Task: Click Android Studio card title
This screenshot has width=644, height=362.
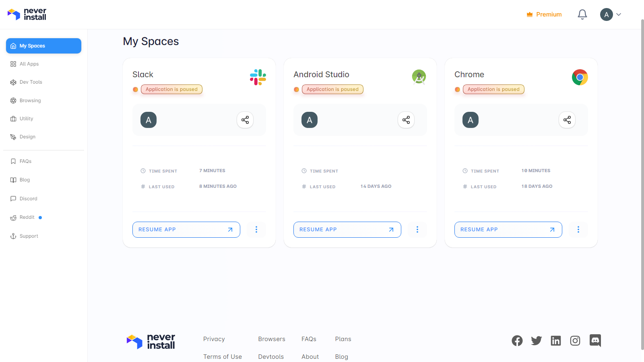Action: [321, 74]
